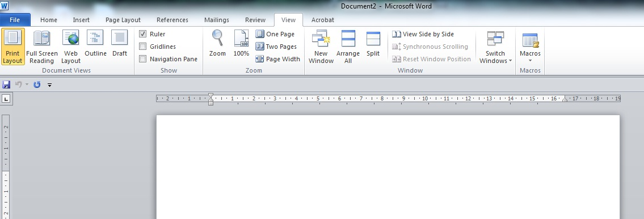Screen dimensions: 644x219
Task: Arrange All open windows
Action: point(348,47)
